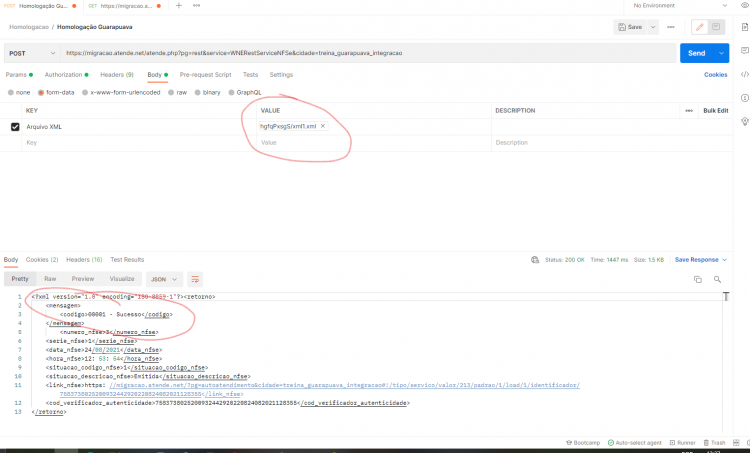Open the POST method dropdown
Viewport: 750px width, 453px height.
32,53
